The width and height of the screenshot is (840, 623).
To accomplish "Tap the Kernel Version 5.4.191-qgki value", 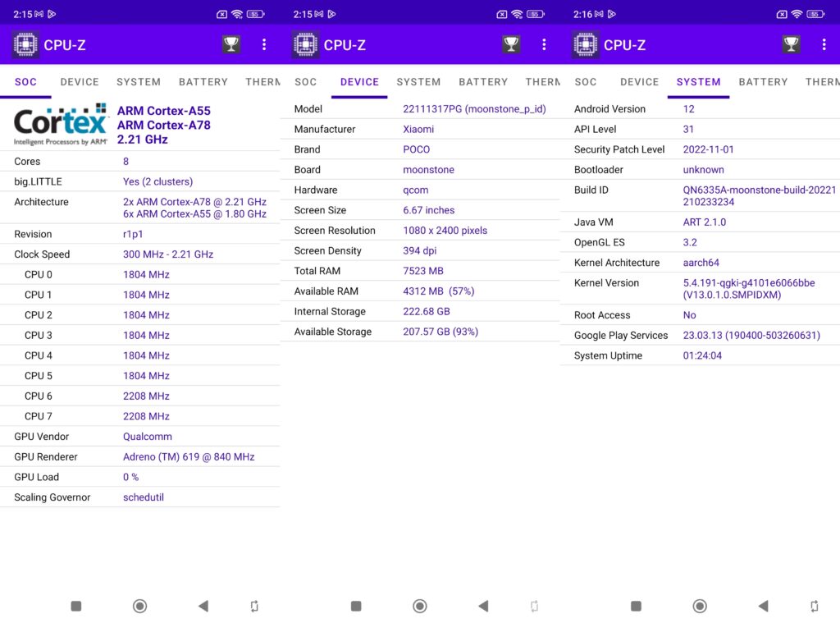I will pyautogui.click(x=749, y=288).
